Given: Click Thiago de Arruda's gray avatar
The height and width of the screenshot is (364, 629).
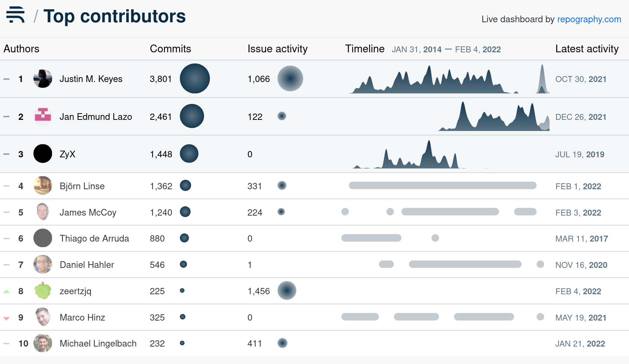Looking at the screenshot, I should point(43,238).
